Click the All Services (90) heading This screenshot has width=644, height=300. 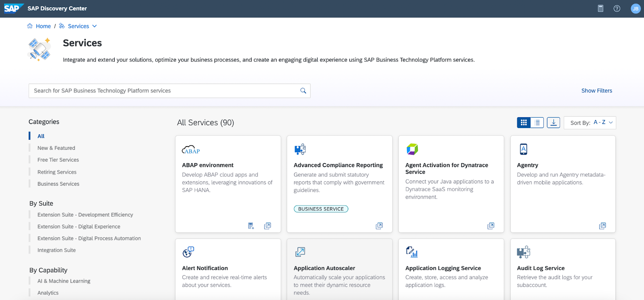pos(205,122)
